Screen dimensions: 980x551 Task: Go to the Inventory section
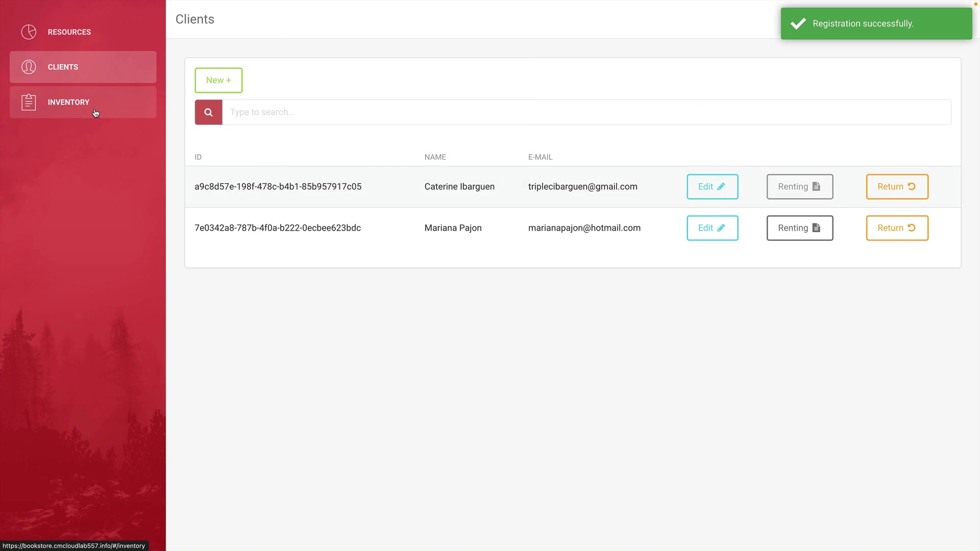(x=68, y=102)
